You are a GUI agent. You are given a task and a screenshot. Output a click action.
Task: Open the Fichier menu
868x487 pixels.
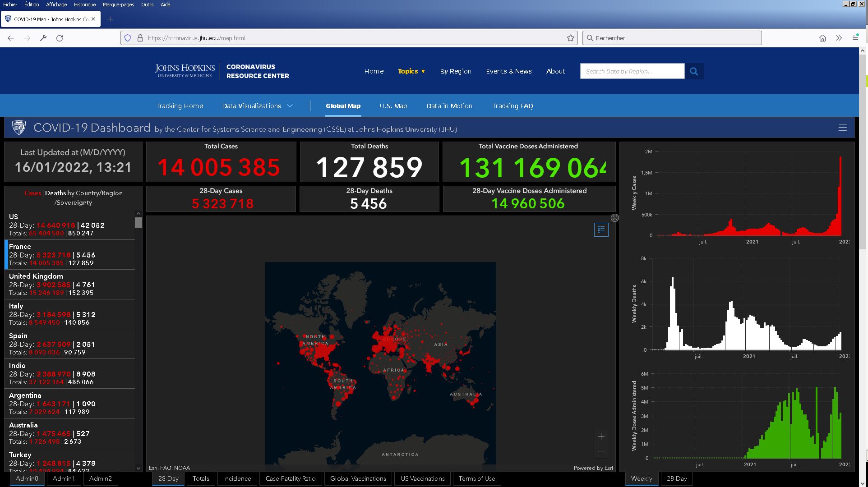point(10,5)
